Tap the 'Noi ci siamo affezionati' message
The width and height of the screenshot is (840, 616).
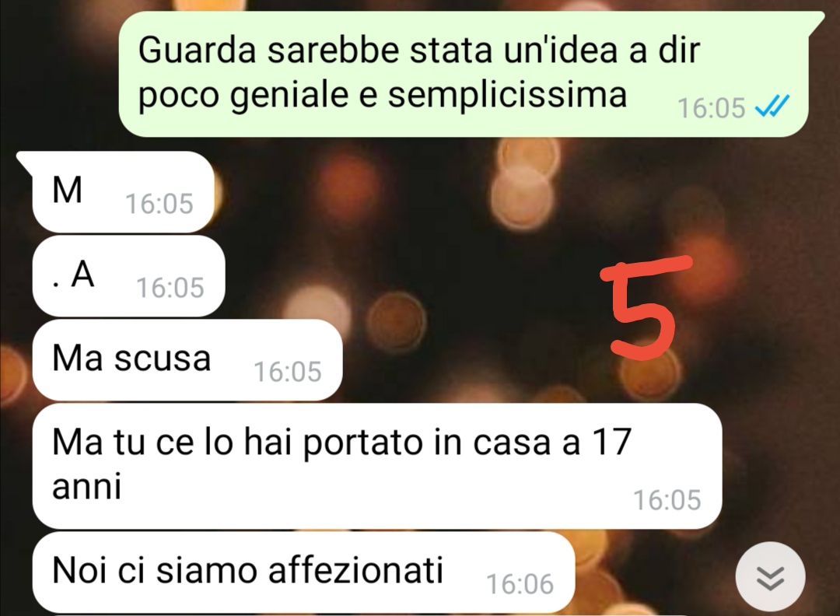(303, 572)
